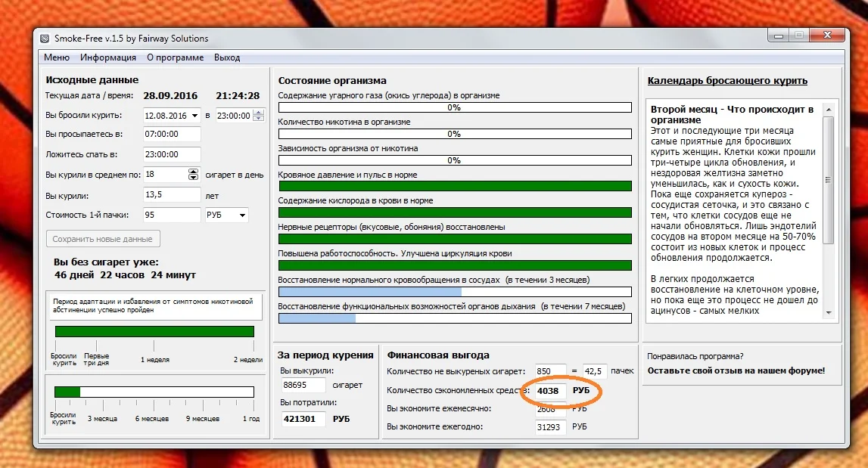
Task: Open the Календарь бросающего курить link
Action: 729,79
